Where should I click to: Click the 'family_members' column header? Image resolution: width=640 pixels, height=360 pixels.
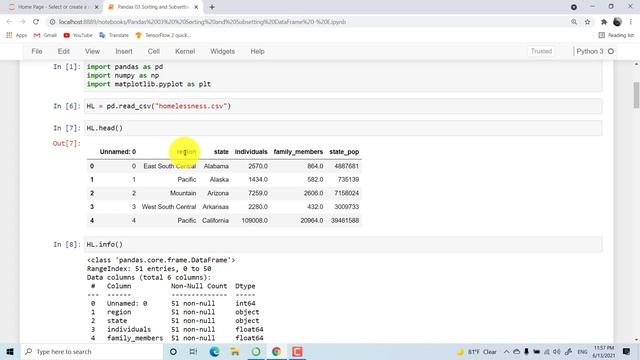coord(298,152)
